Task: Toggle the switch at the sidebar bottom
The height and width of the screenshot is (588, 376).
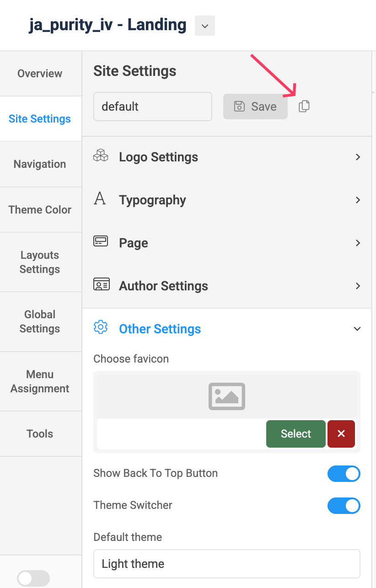Action: [33, 578]
